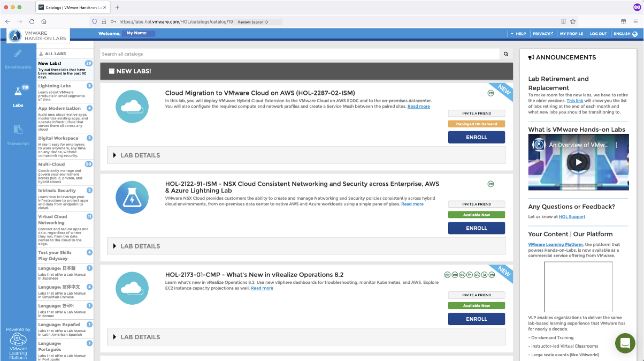Image resolution: width=644 pixels, height=361 pixels.
Task: Enroll in Cloud Migration to VMware Cloud lab
Action: pyautogui.click(x=477, y=137)
